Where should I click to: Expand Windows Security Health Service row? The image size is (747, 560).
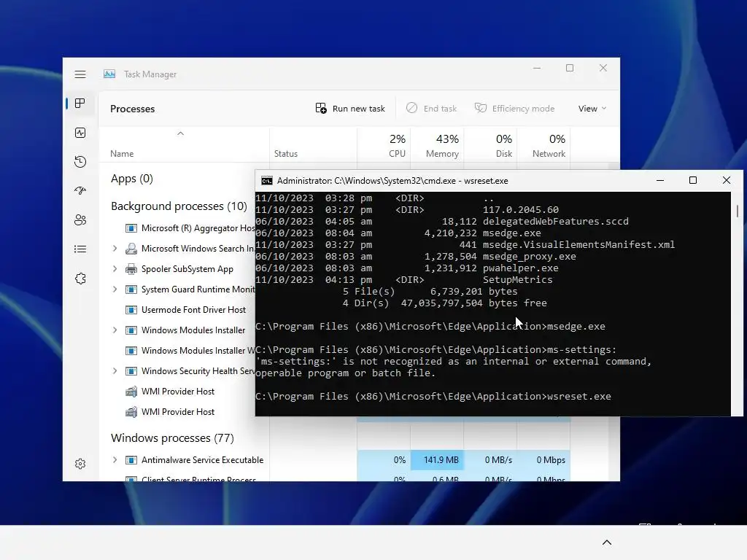click(x=115, y=371)
